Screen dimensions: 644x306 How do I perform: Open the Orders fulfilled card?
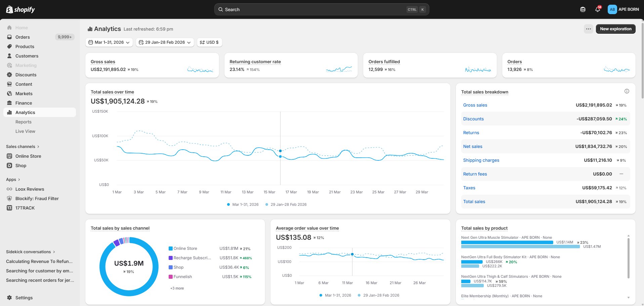430,65
